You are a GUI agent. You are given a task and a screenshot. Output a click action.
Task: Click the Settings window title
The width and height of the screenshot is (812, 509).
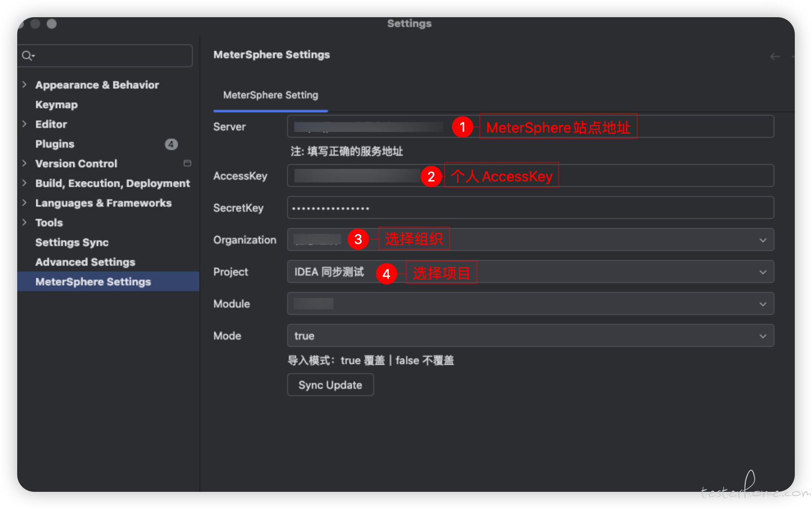[409, 23]
